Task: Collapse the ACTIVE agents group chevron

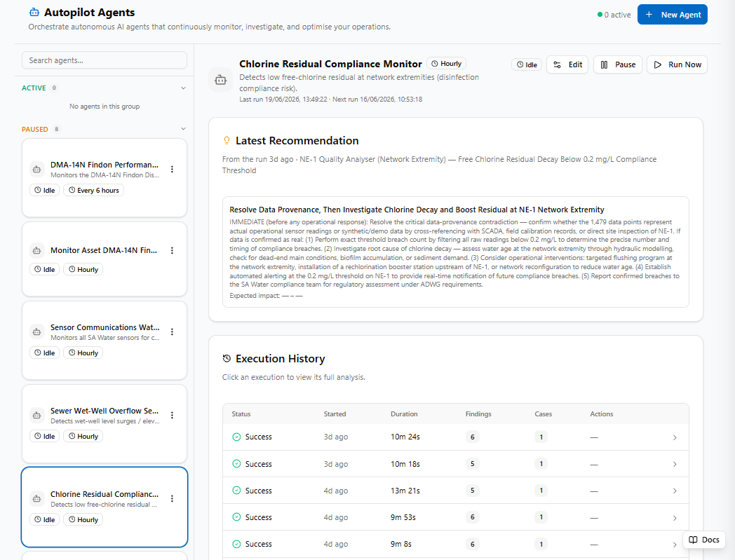Action: (x=183, y=88)
